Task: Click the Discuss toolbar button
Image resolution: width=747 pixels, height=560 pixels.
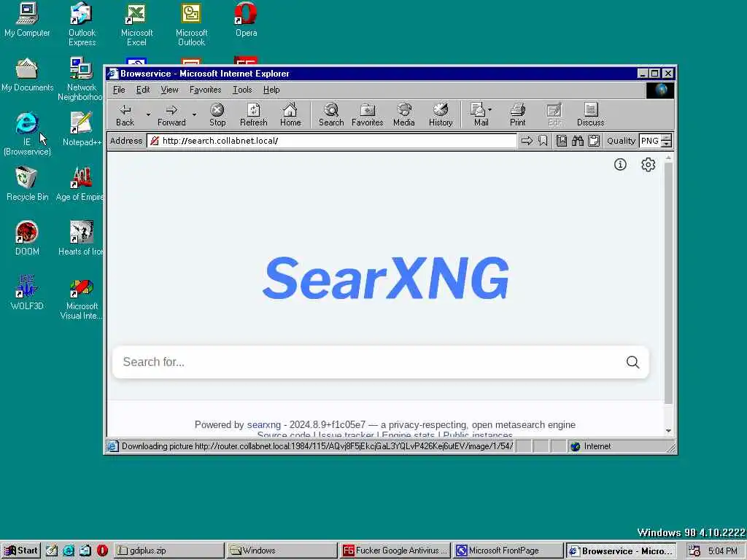Action: 590,115
